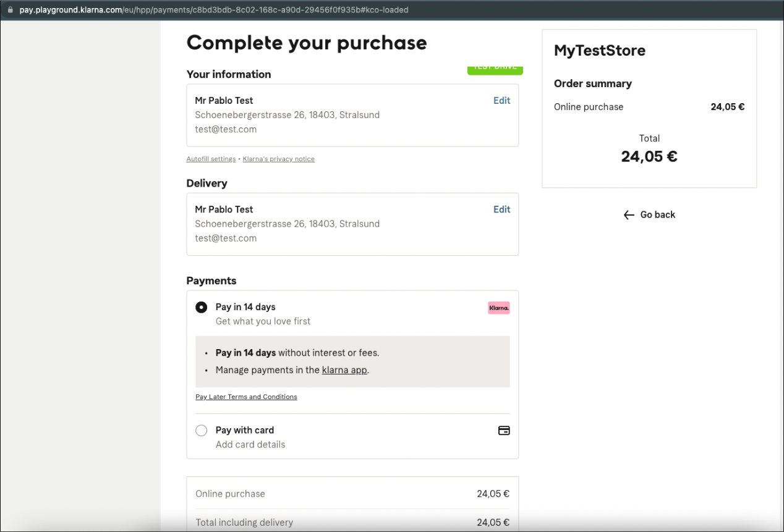Click the MyTestStore heading

click(599, 51)
